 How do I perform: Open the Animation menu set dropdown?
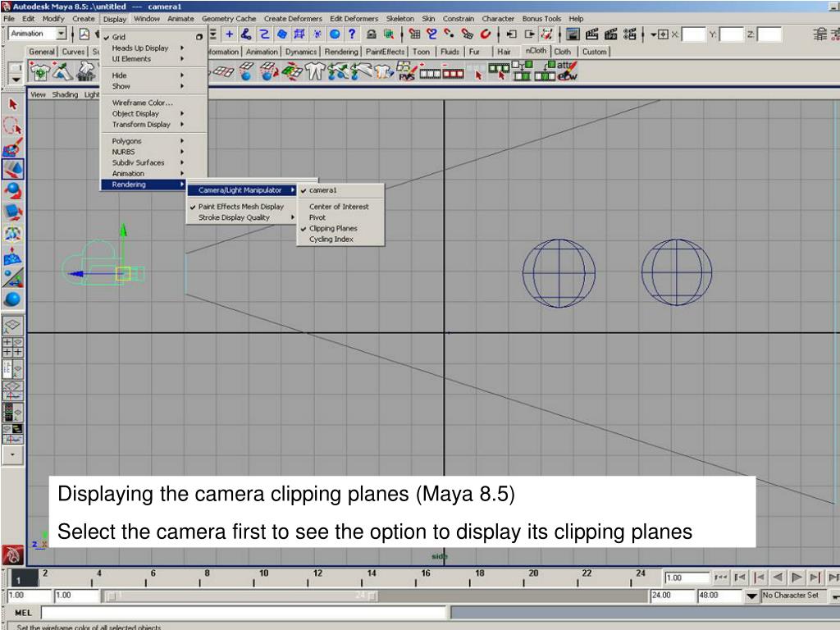tap(61, 34)
